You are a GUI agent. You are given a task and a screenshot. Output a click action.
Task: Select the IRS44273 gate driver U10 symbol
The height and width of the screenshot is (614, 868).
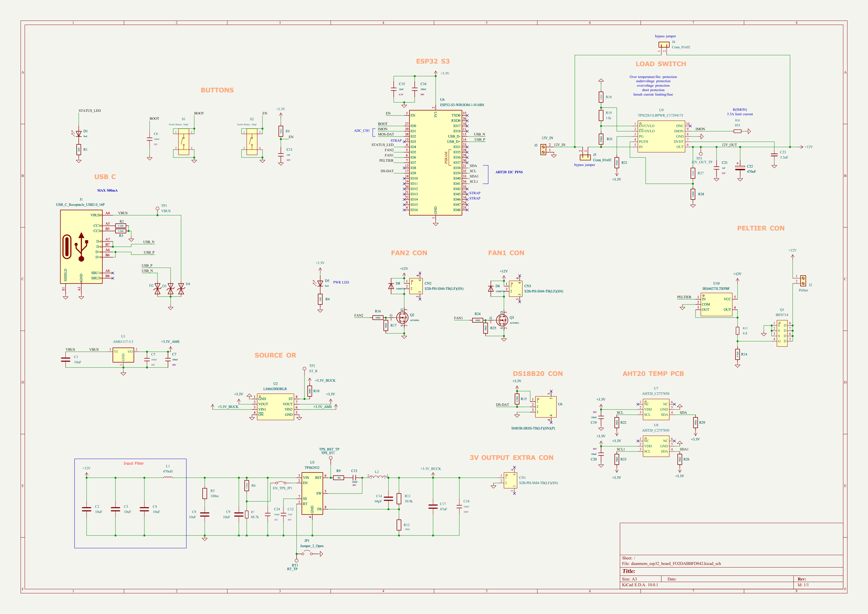pos(716,304)
